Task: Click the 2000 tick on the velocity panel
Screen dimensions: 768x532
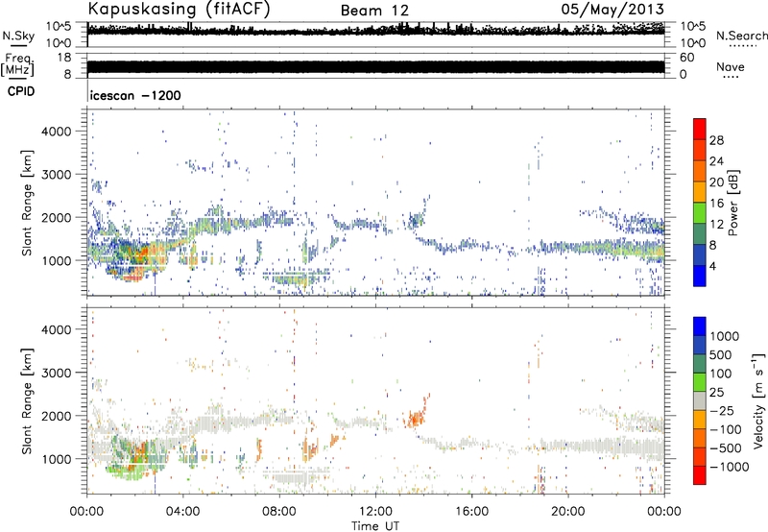Action: (x=57, y=416)
